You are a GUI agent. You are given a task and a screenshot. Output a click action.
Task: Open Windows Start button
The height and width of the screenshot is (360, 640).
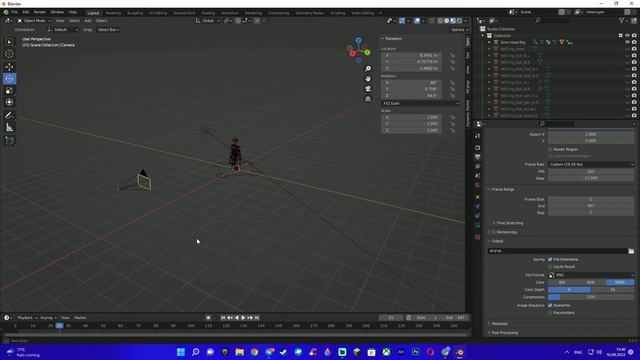(180, 352)
